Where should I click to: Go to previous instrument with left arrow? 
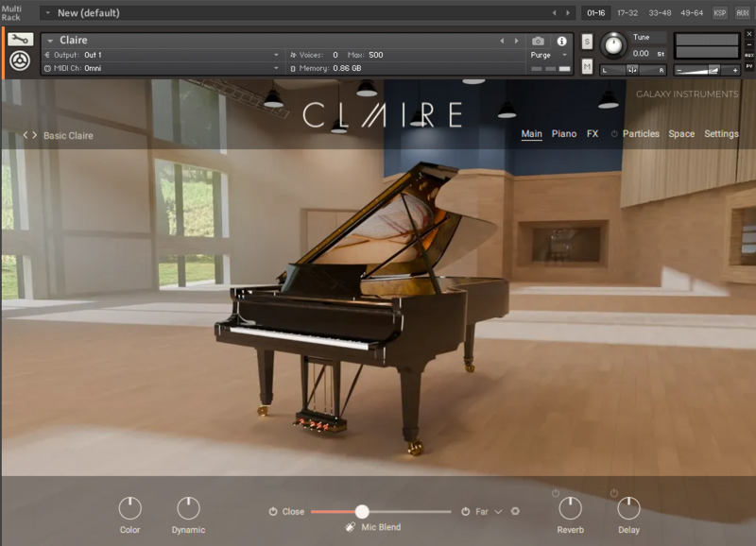tap(502, 41)
